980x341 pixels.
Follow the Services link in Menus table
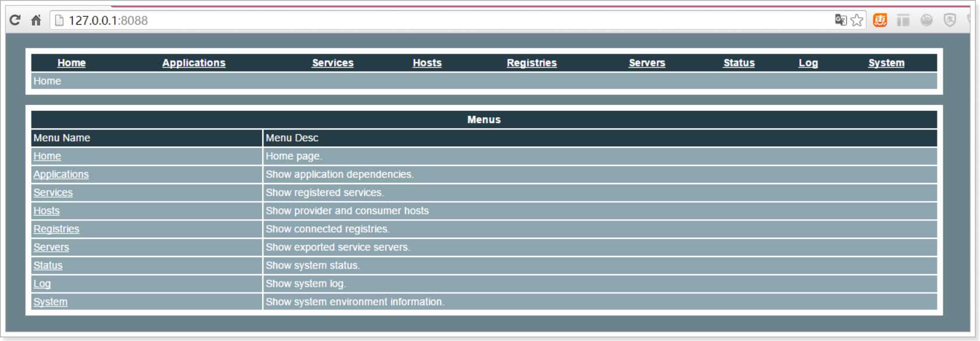point(53,192)
